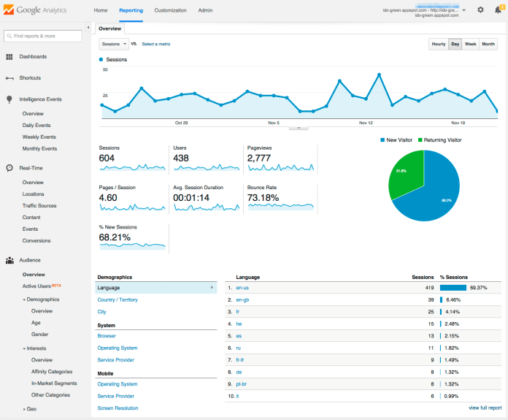This screenshot has width=508, height=420.
Task: Open the account property selector dropdown
Action: pos(463,10)
